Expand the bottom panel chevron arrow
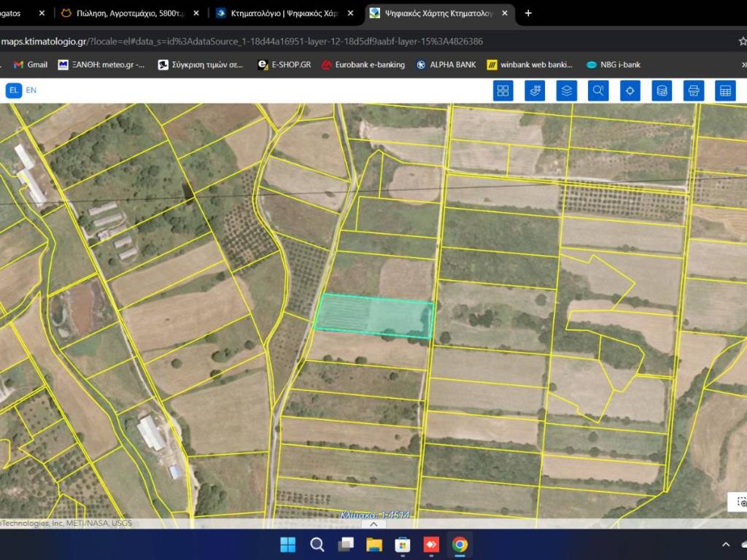The image size is (747, 560). 373,524
